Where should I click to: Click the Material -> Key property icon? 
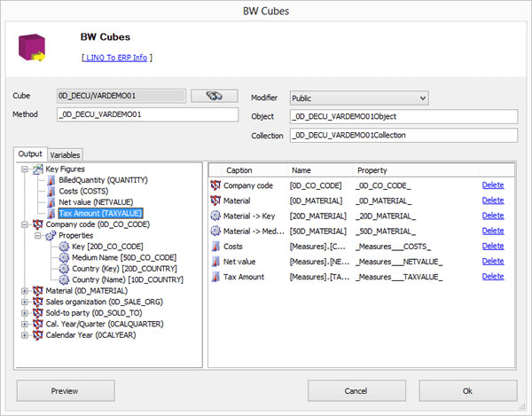(x=215, y=216)
